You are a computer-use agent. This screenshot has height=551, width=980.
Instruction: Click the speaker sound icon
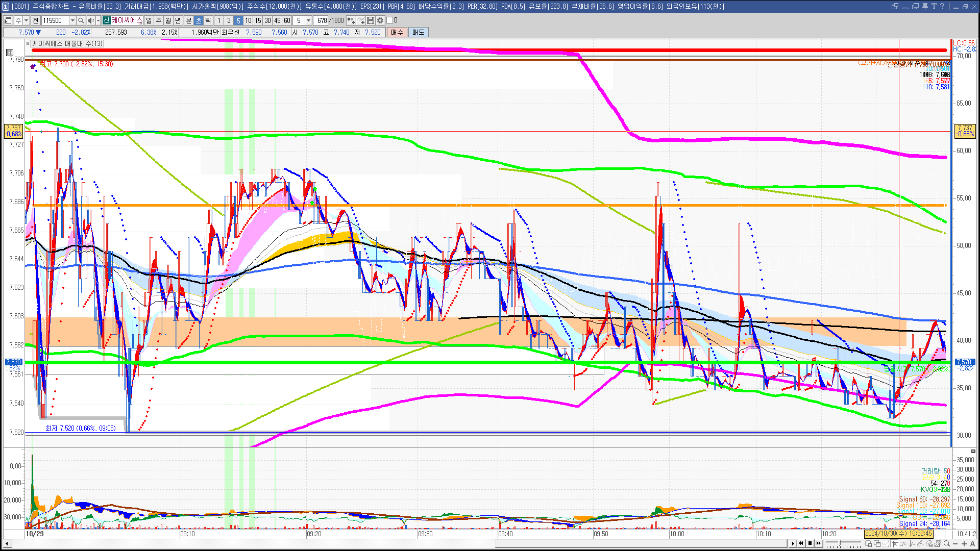click(x=90, y=20)
